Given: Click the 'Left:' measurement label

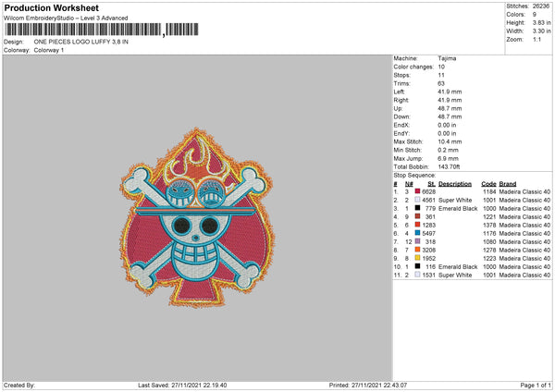Looking at the screenshot, I should point(399,92).
